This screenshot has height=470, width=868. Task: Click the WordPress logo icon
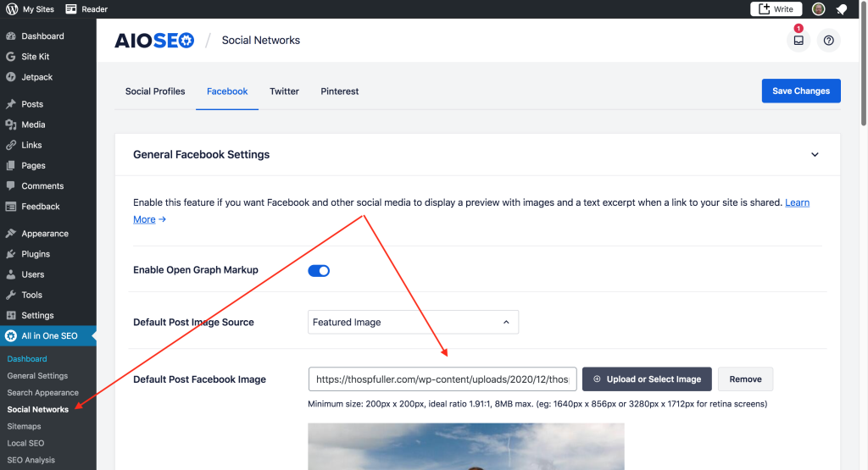pyautogui.click(x=12, y=8)
